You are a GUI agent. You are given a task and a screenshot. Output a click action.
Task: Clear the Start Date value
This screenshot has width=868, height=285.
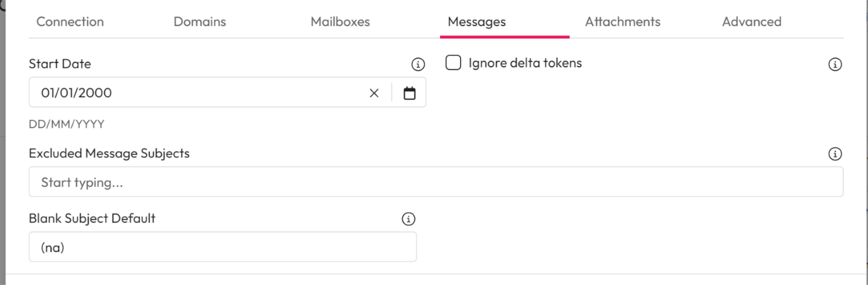(x=374, y=93)
